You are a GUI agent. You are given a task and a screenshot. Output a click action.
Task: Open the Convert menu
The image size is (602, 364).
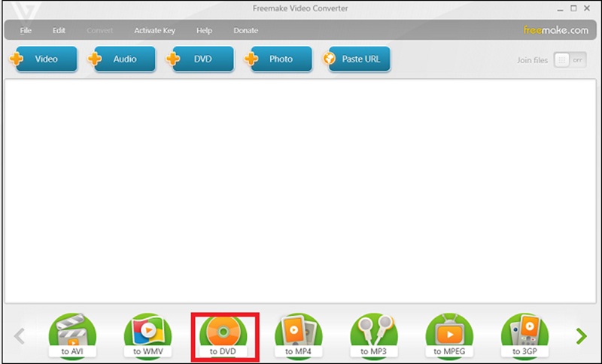pyautogui.click(x=100, y=30)
